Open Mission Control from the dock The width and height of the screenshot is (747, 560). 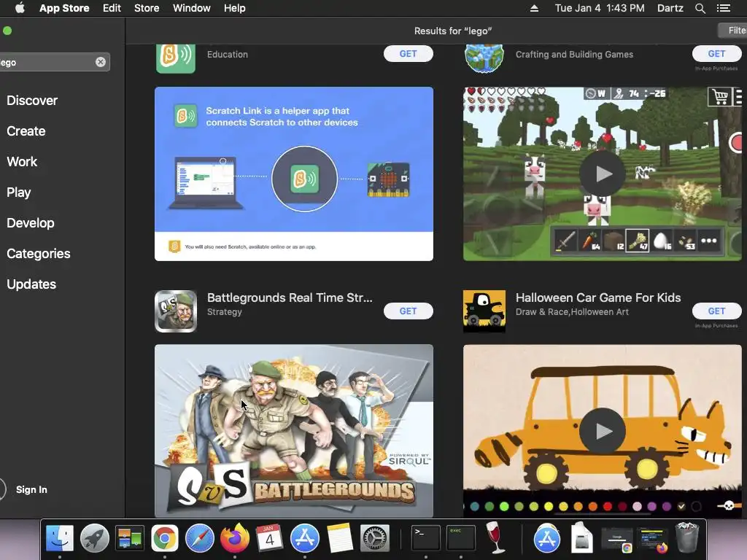click(x=130, y=538)
